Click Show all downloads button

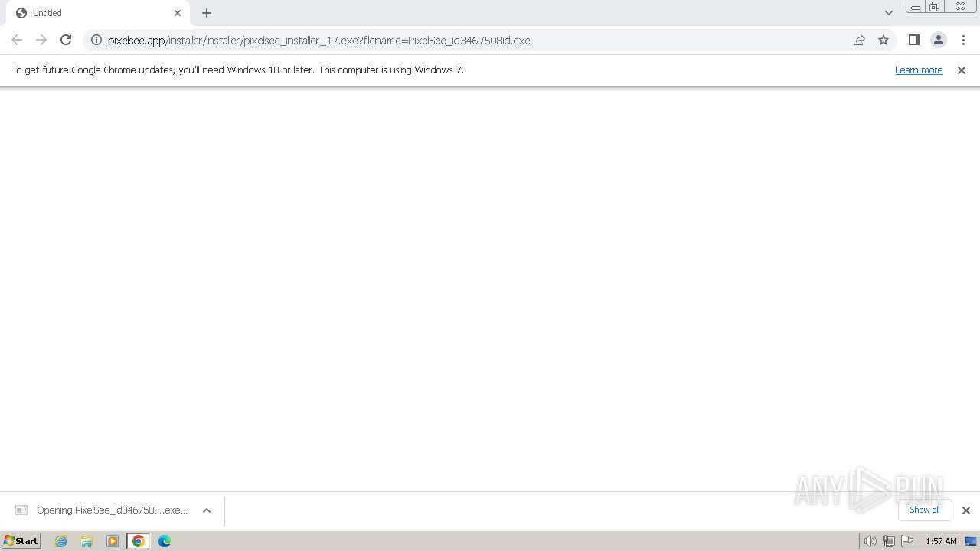925,510
